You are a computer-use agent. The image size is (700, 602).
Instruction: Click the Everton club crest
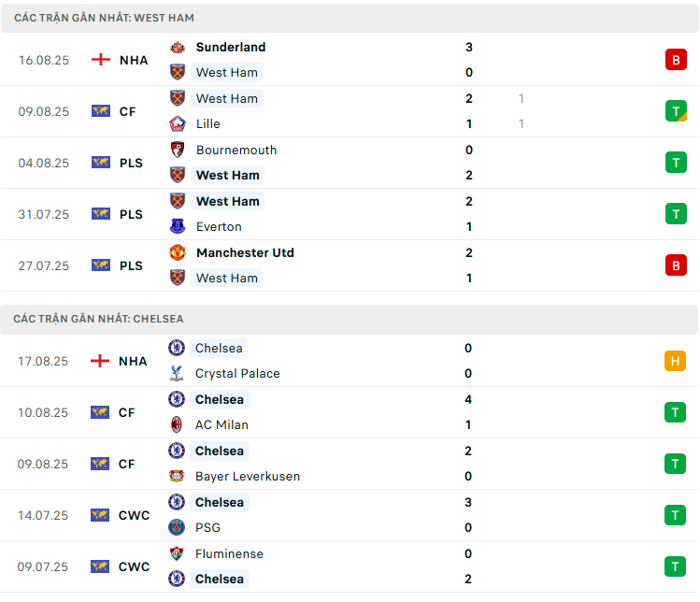178,226
